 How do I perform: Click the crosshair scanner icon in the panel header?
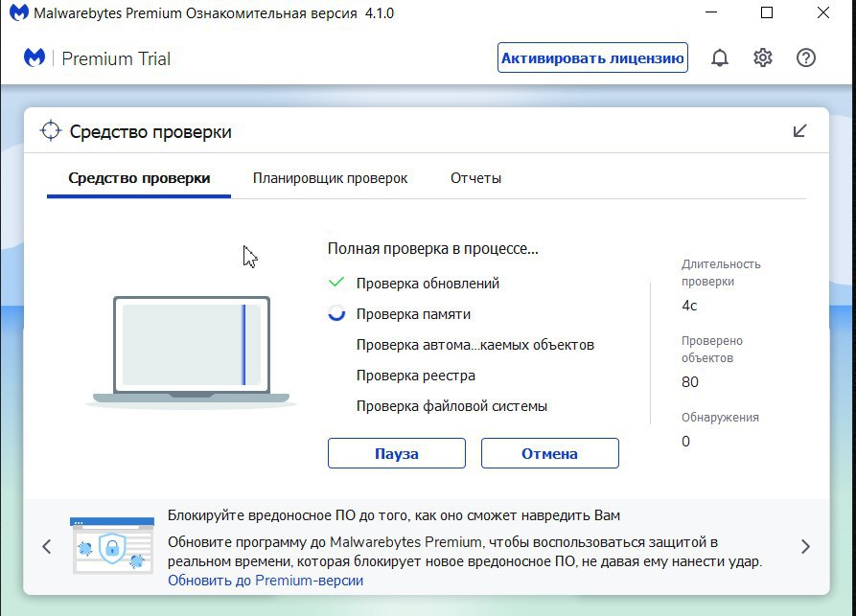pos(51,131)
